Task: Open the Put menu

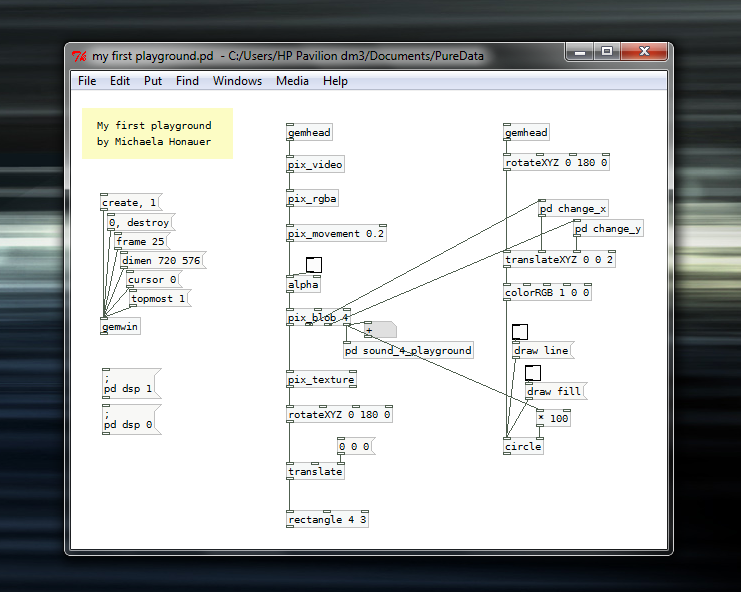Action: pyautogui.click(x=153, y=81)
